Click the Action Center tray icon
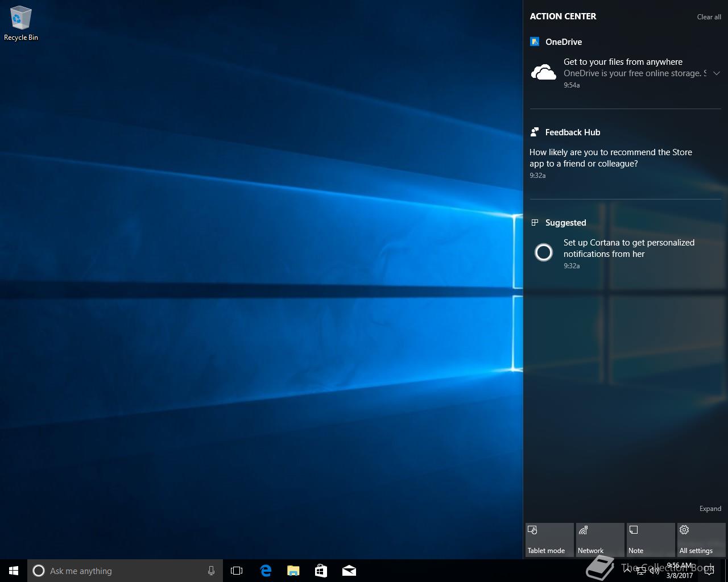Screen dimensions: 728x582 [x=709, y=571]
